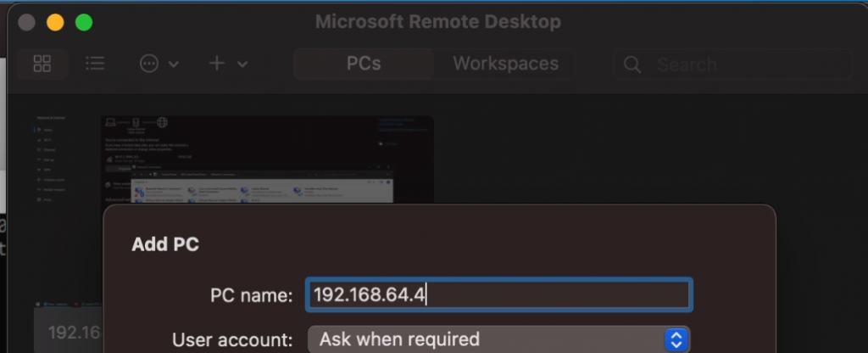The height and width of the screenshot is (353, 868).
Task: Open the ellipsis more-options menu
Action: (149, 64)
